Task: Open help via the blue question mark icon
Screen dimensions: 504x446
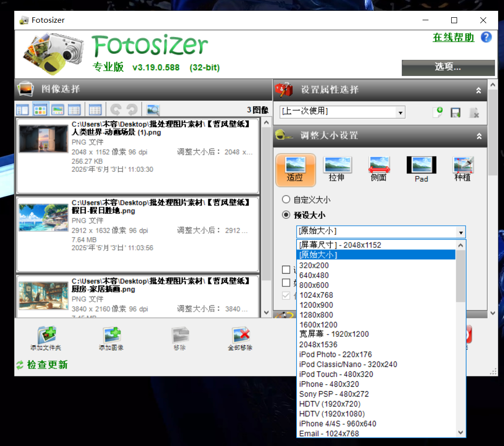Action: 486,38
